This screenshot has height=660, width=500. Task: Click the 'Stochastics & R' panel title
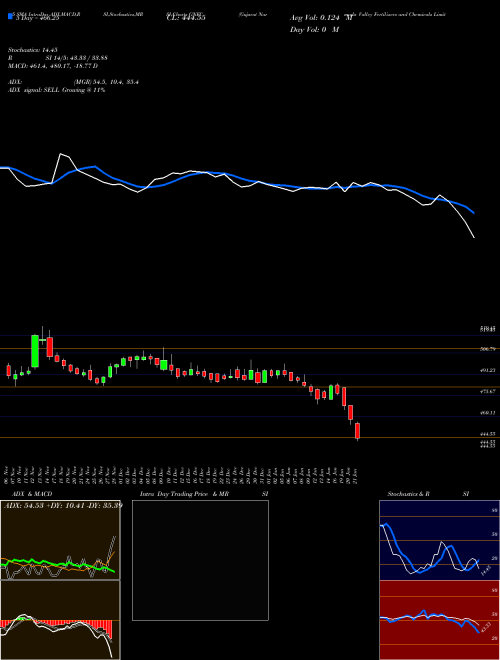coord(409,494)
